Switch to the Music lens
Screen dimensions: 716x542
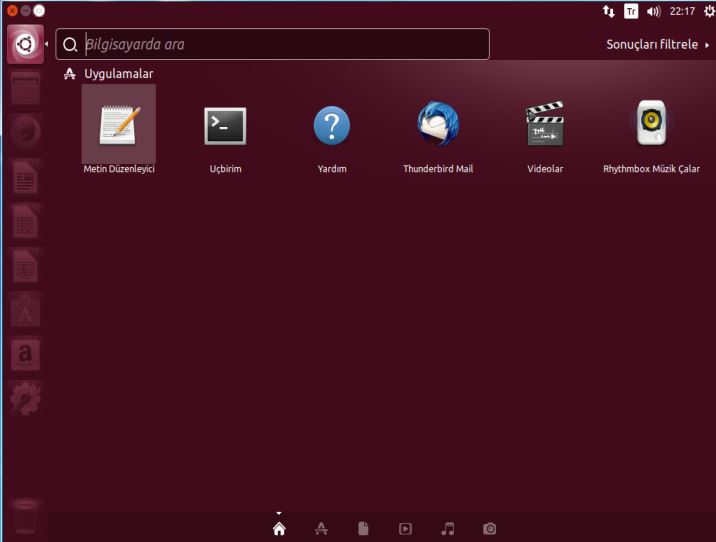coord(448,529)
